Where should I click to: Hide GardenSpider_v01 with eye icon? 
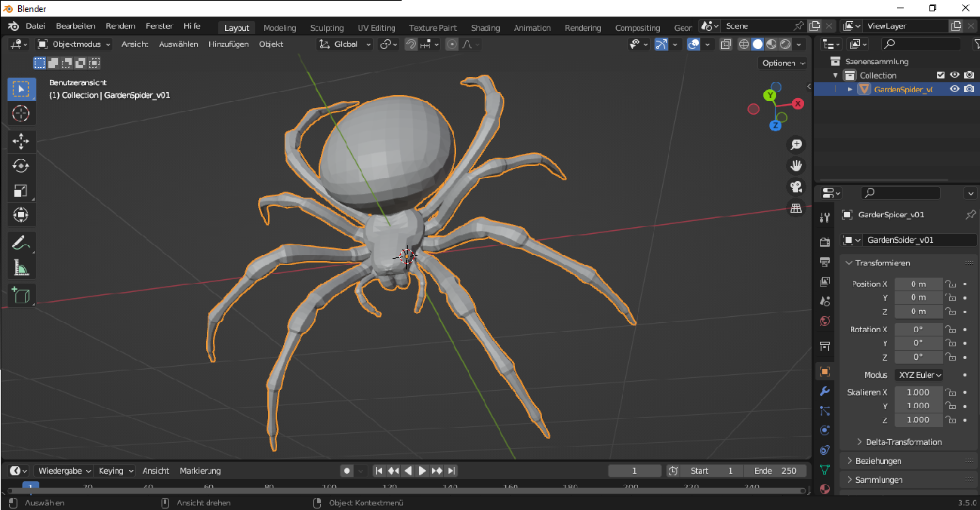tap(954, 89)
